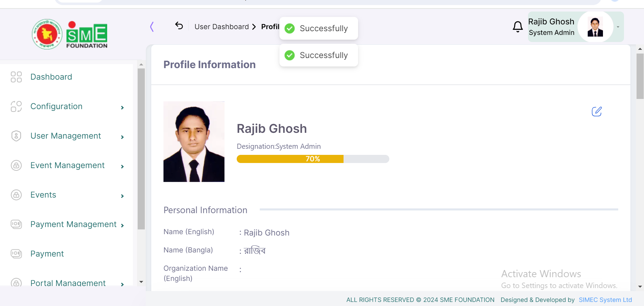Expand the Event Management submenu arrow
This screenshot has height=306, width=644.
point(122,167)
